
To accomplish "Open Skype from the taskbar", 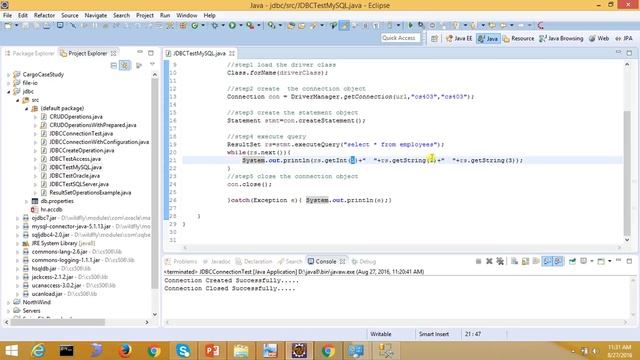I will click(183, 351).
